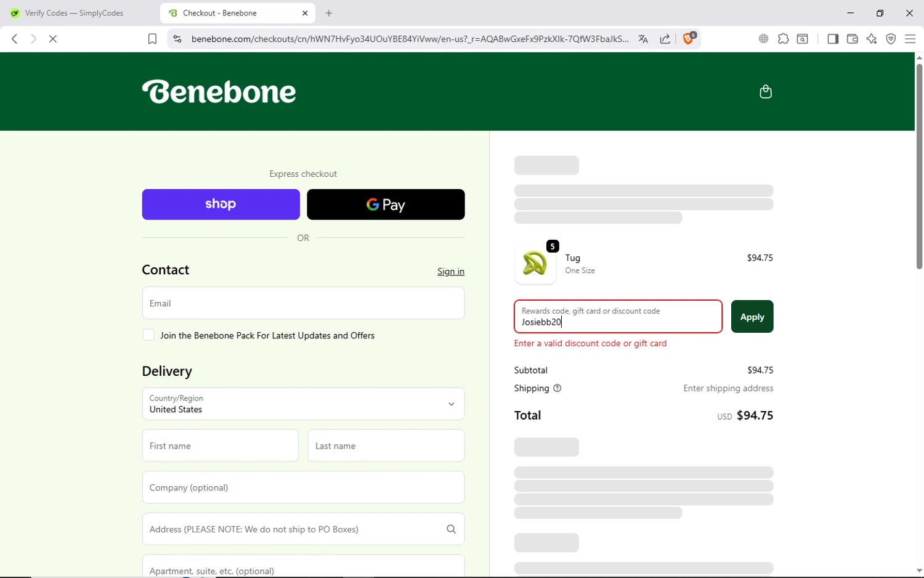Open Brave Shields icon
This screenshot has width=924, height=578.
[x=689, y=38]
